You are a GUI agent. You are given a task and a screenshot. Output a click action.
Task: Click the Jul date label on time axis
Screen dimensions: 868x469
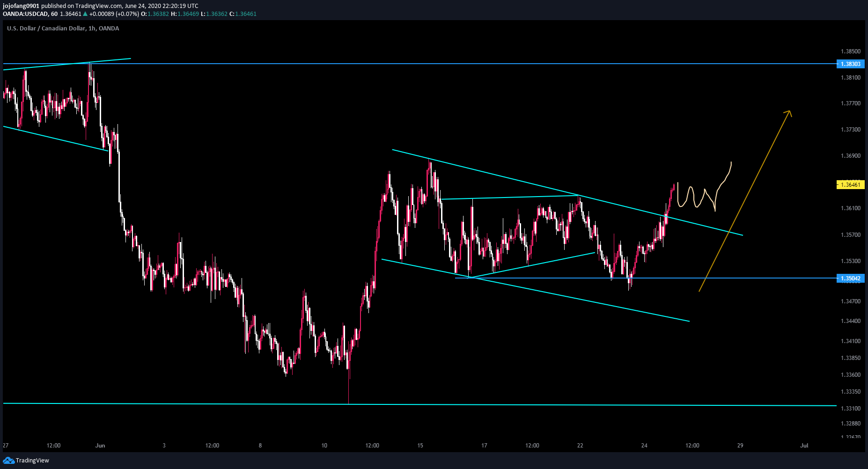804,446
